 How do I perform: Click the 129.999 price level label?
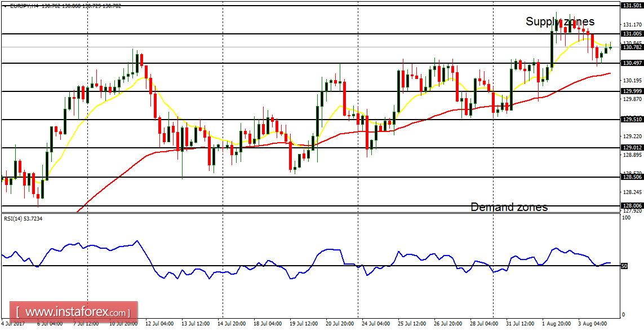(633, 91)
